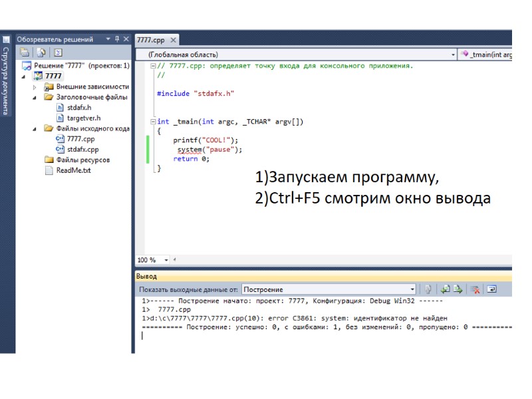Click the #include "stdafx.h" line
This screenshot has height=399, width=532.
[x=196, y=94]
